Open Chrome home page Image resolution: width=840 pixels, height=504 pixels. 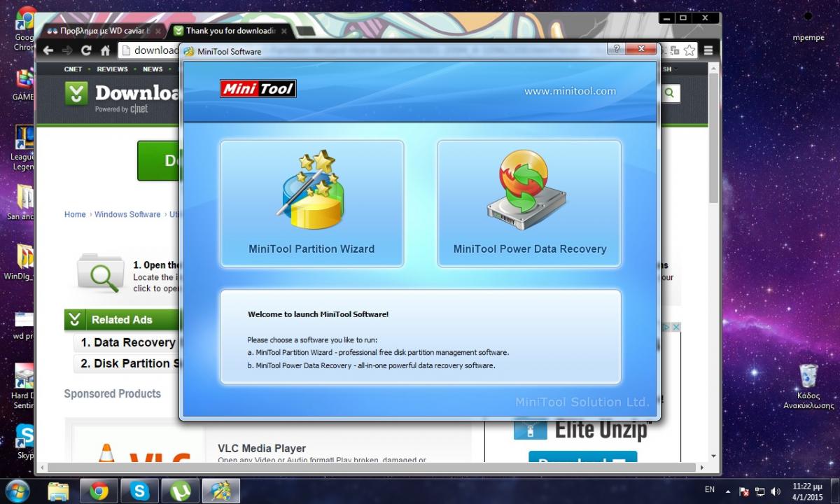pos(105,50)
